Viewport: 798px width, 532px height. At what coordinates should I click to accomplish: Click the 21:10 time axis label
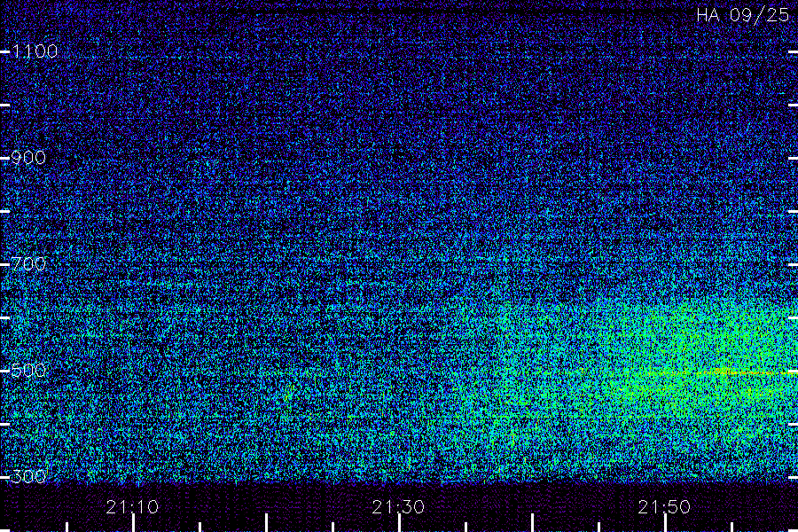point(132,506)
